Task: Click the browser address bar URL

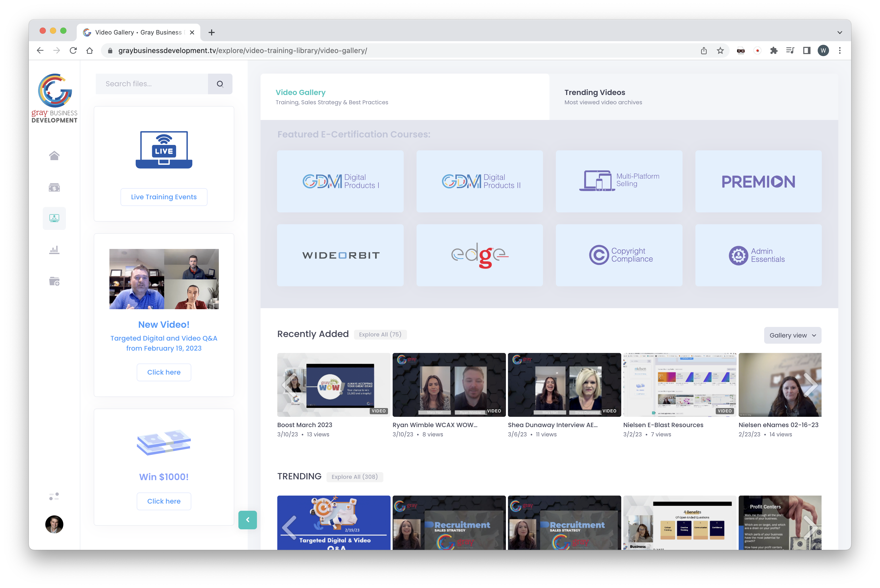Action: [x=243, y=51]
